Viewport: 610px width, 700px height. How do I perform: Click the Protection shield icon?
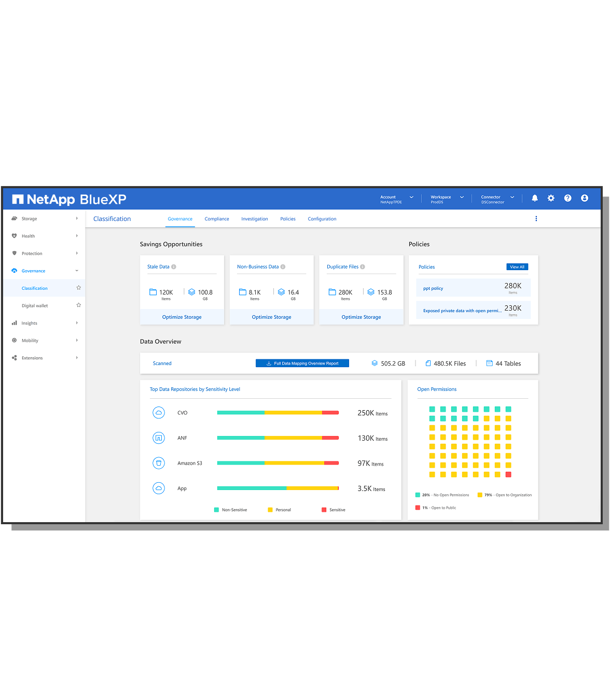tap(15, 253)
